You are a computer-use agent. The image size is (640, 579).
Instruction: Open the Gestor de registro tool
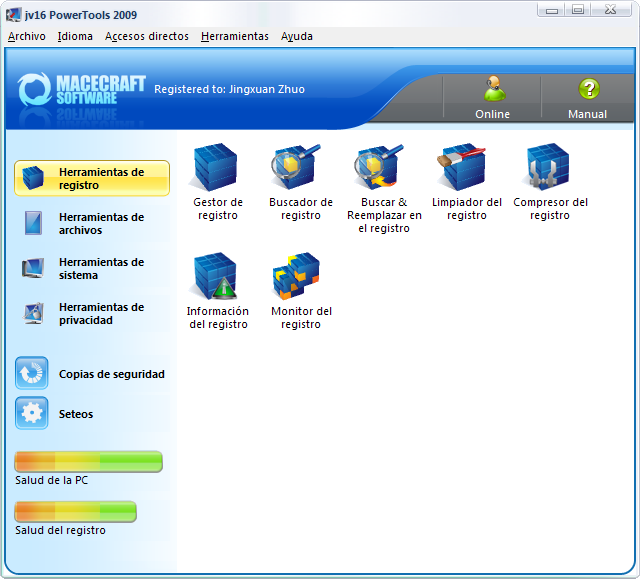coord(217,167)
